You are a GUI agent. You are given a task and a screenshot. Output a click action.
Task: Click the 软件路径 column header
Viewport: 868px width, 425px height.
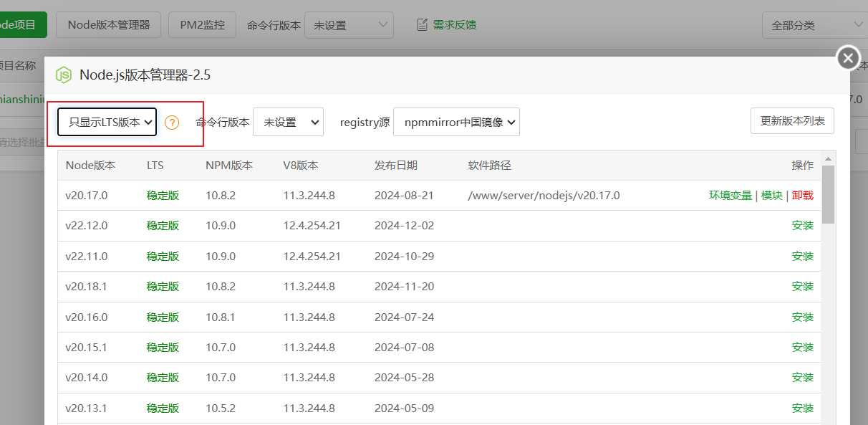(x=490, y=165)
